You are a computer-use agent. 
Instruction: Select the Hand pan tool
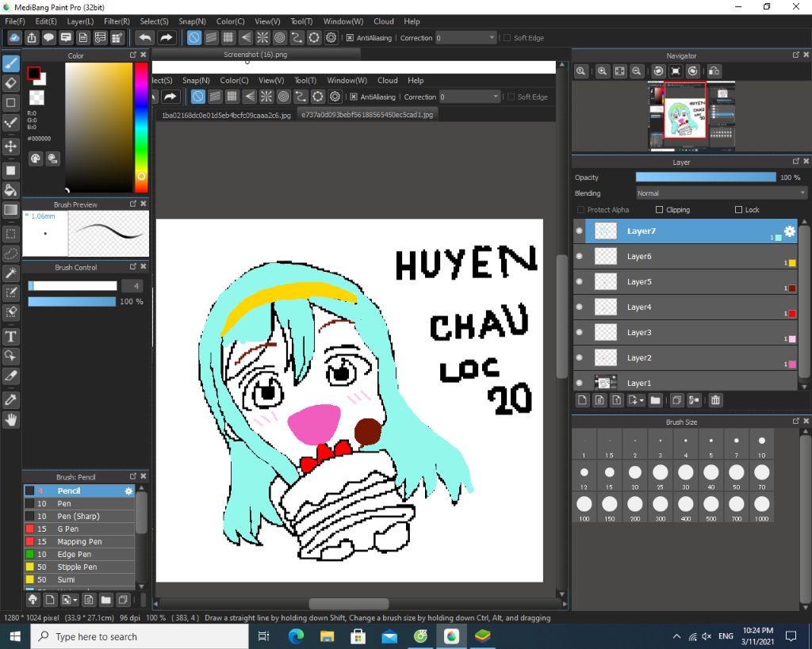pyautogui.click(x=11, y=420)
